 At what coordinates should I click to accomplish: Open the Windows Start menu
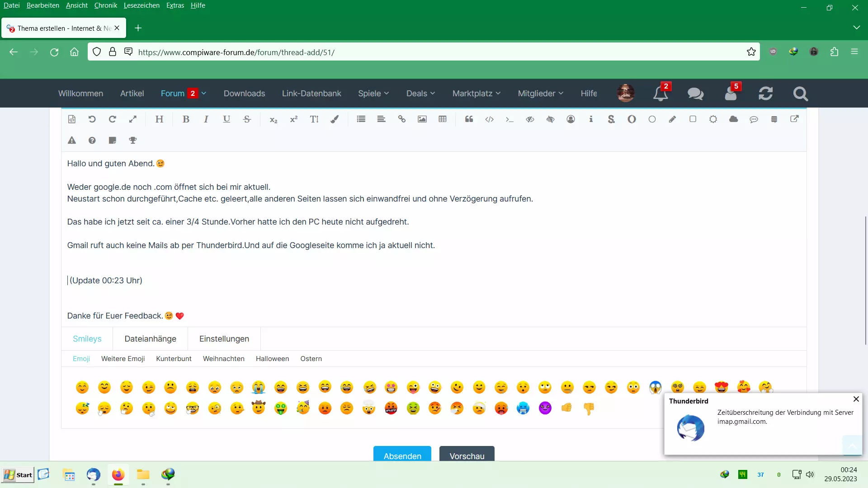point(18,475)
